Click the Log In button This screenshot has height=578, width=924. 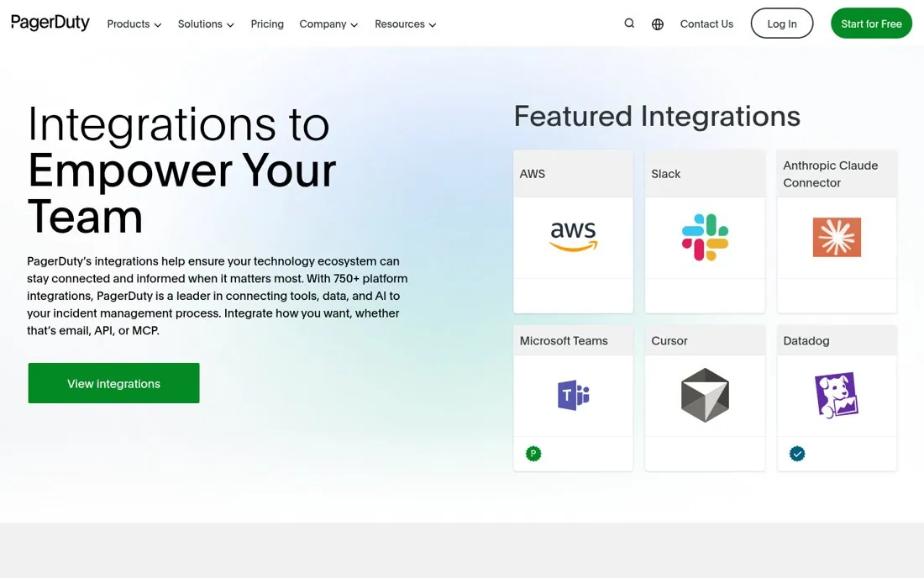pyautogui.click(x=782, y=24)
